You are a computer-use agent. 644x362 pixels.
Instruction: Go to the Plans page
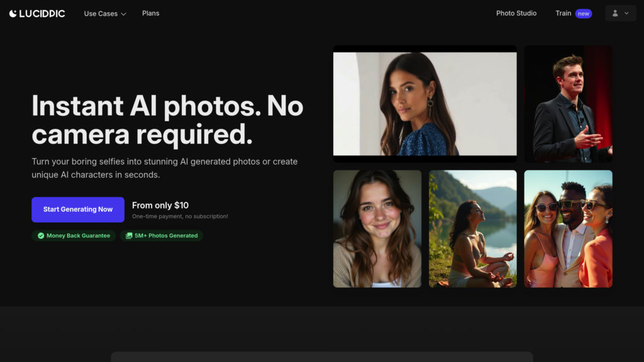click(150, 13)
